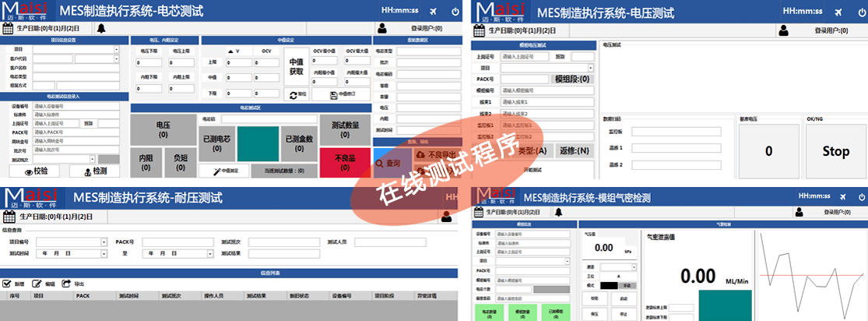Click the 编辑 pencil icon in 耐压测试
The width and height of the screenshot is (868, 321).
[37, 284]
